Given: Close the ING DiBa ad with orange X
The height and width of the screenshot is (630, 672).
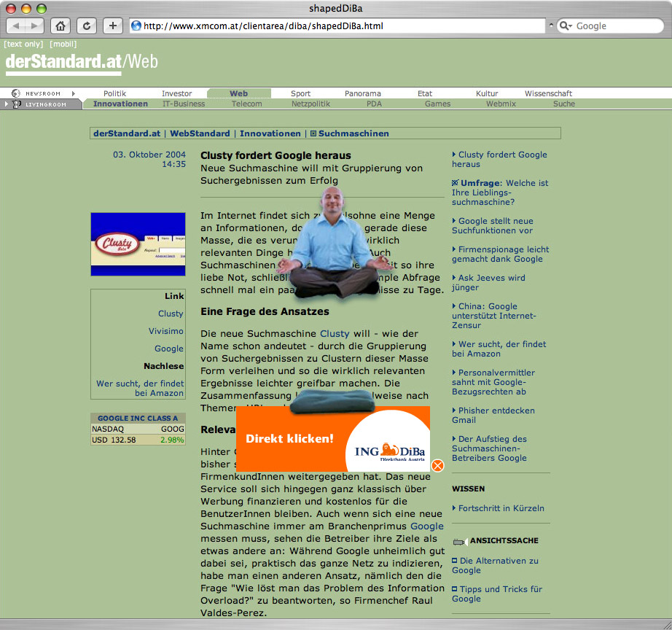Looking at the screenshot, I should pos(437,465).
